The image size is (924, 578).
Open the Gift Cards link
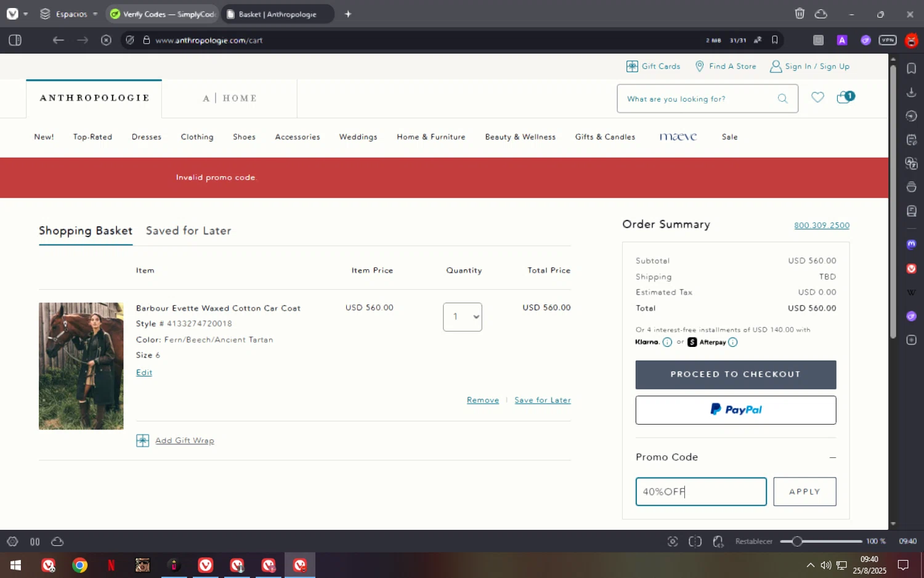pyautogui.click(x=654, y=66)
